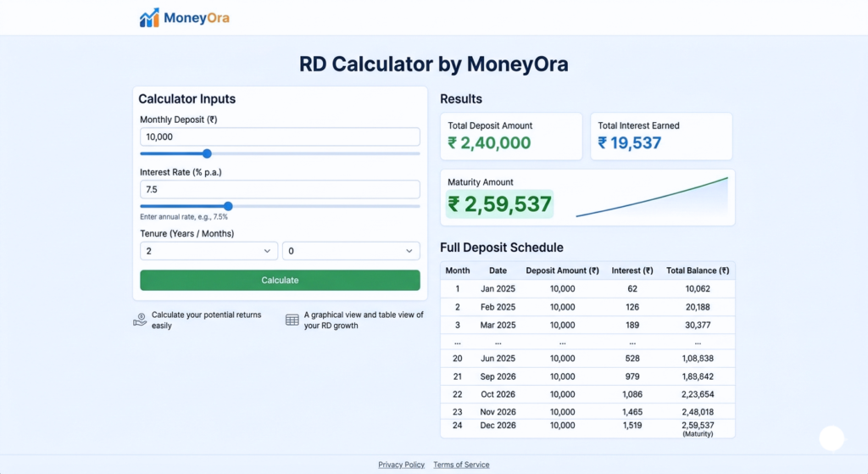Click the Oct 2026 date cell
Image resolution: width=868 pixels, height=474 pixels.
[498, 394]
